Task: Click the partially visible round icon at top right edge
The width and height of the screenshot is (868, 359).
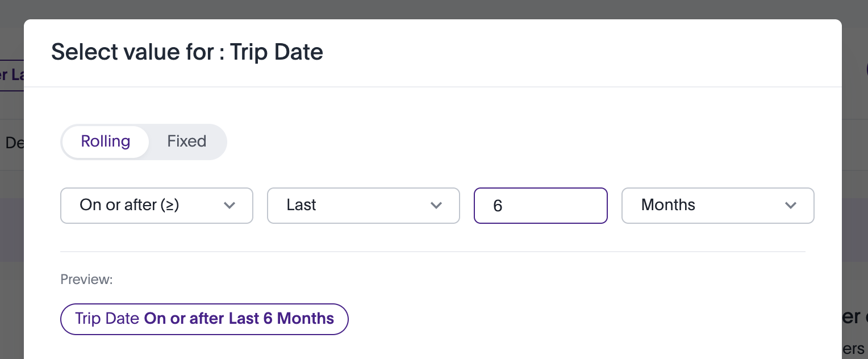Action: tap(866, 69)
